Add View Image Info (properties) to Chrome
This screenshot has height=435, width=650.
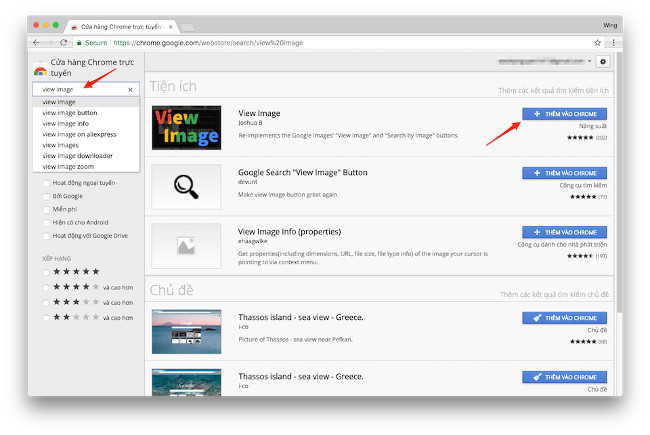[x=564, y=232]
